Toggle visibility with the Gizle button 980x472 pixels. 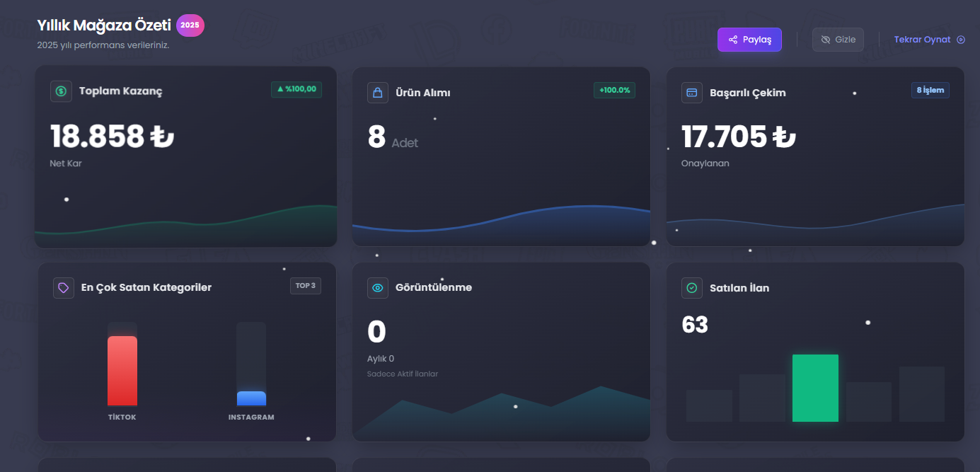coord(838,40)
